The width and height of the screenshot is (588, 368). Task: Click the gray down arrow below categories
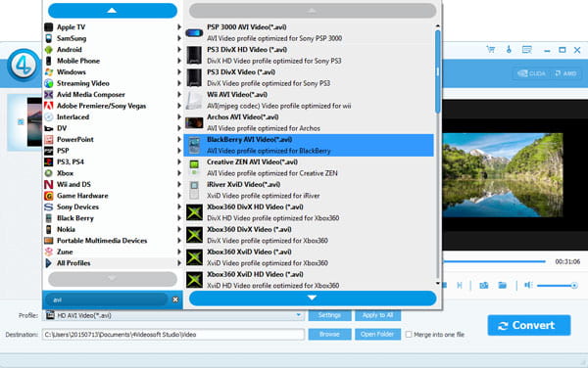(x=113, y=279)
